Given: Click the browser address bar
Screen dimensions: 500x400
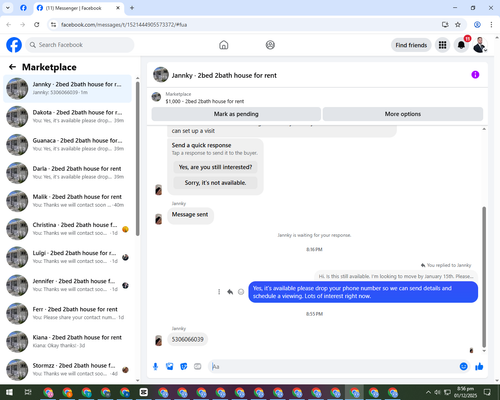Looking at the screenshot, I should 247,25.
